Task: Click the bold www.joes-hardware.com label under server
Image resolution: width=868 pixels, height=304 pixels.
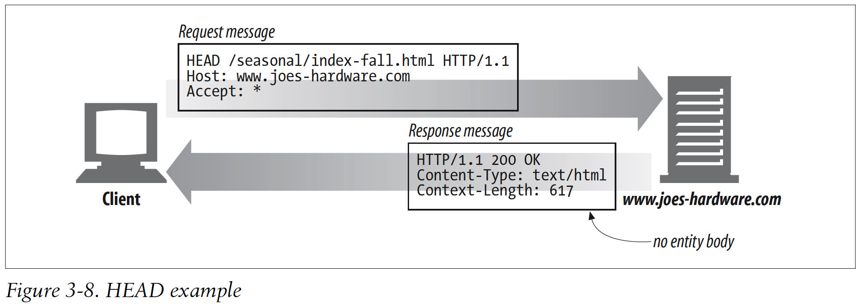Action: [x=702, y=199]
